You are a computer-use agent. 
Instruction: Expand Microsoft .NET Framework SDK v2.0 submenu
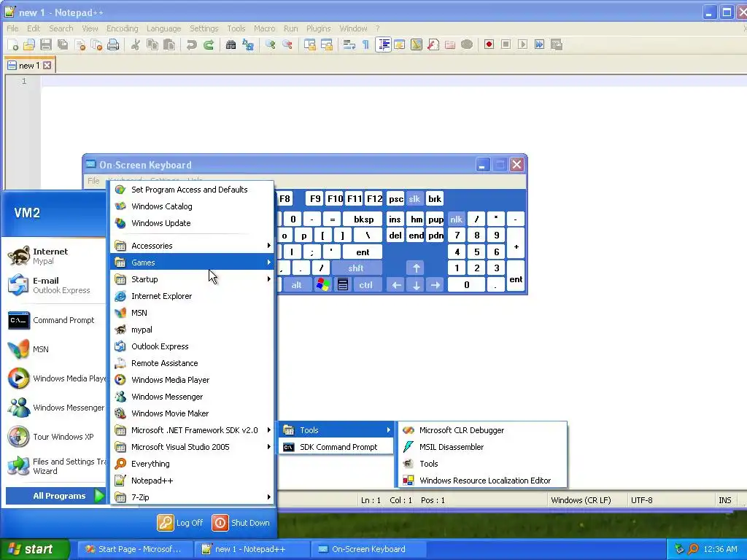[x=193, y=430]
